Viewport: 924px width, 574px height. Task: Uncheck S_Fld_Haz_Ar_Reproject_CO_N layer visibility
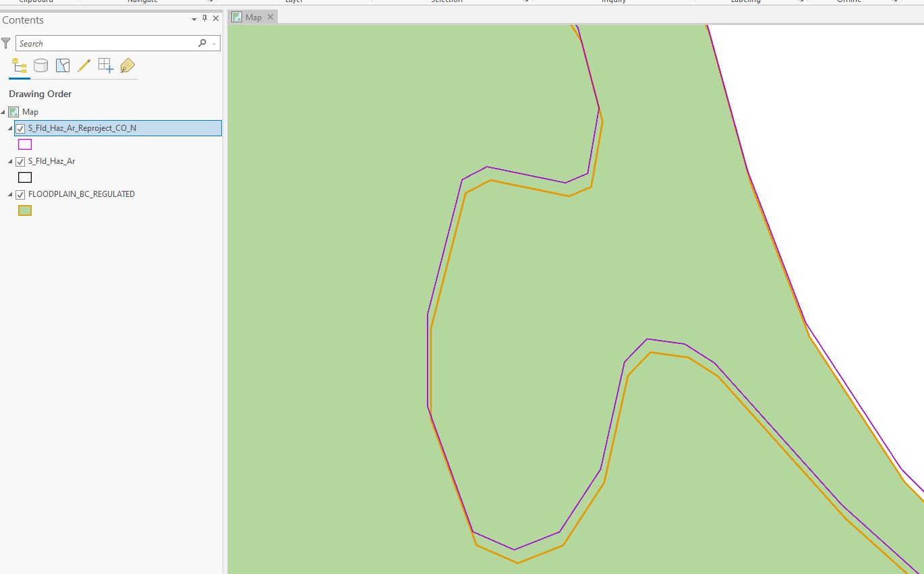pos(20,128)
